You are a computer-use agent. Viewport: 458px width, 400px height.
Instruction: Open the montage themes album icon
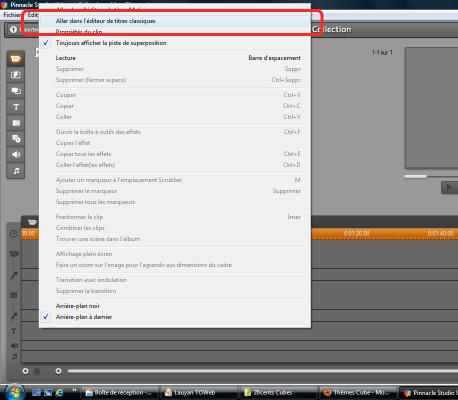pos(16,91)
